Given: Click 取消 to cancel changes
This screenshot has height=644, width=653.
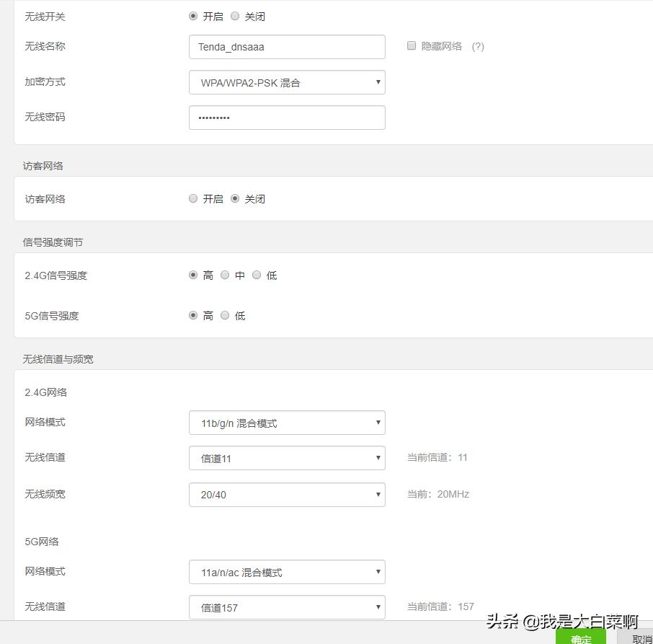Looking at the screenshot, I should (641, 638).
